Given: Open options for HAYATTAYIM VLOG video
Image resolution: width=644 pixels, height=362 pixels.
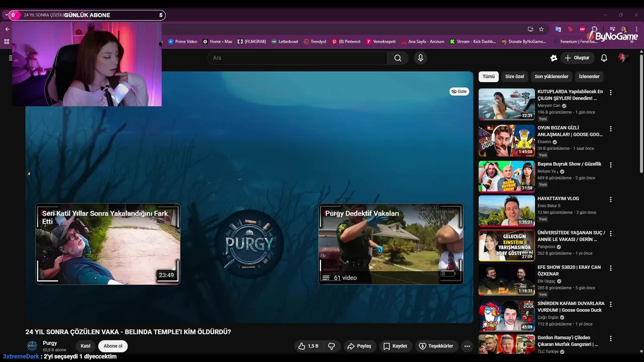Looking at the screenshot, I should pyautogui.click(x=611, y=200).
